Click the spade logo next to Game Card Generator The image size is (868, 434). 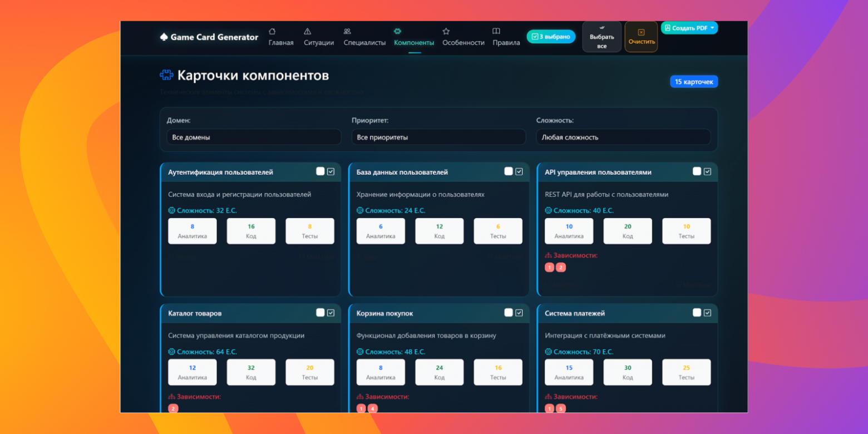coord(163,37)
